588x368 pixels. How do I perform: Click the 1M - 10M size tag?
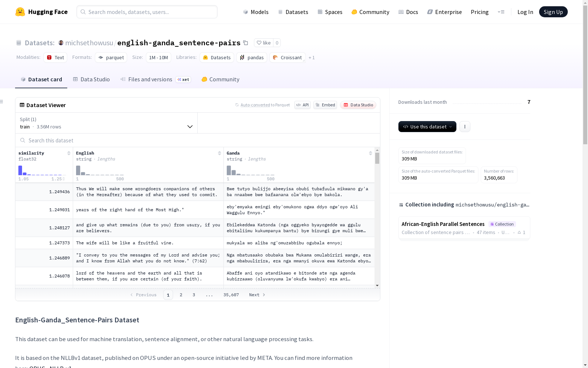(158, 57)
